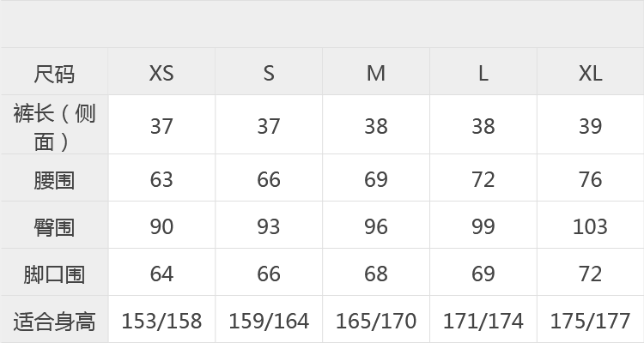
Task: Click the XS waist value 63
Action: pos(161,178)
